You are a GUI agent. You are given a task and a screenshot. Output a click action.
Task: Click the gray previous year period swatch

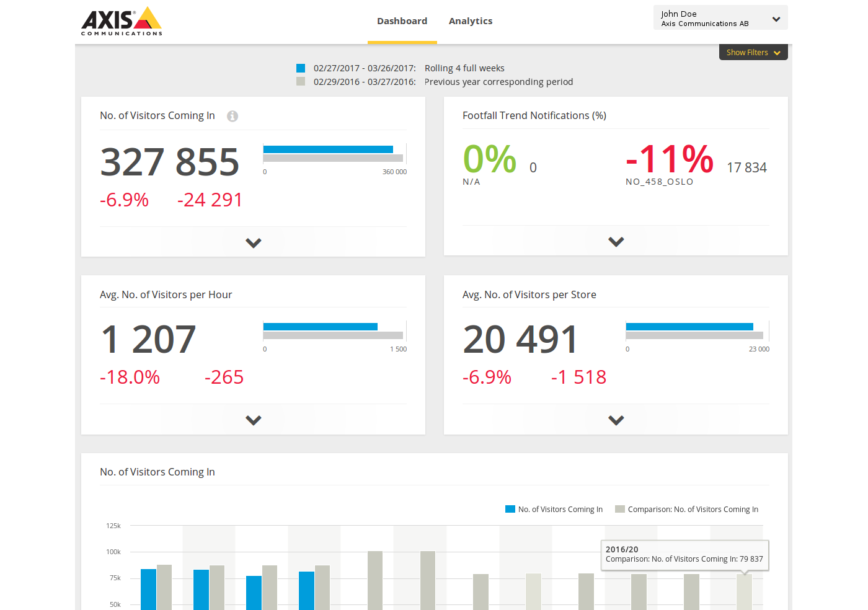coord(301,82)
